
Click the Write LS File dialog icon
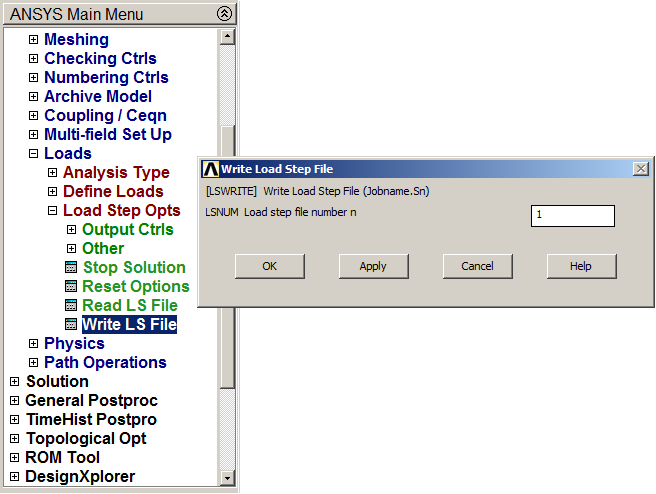click(71, 324)
